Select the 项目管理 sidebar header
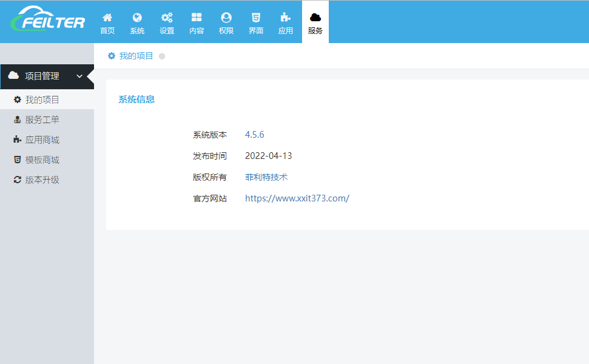The height and width of the screenshot is (364, 589). (x=47, y=76)
